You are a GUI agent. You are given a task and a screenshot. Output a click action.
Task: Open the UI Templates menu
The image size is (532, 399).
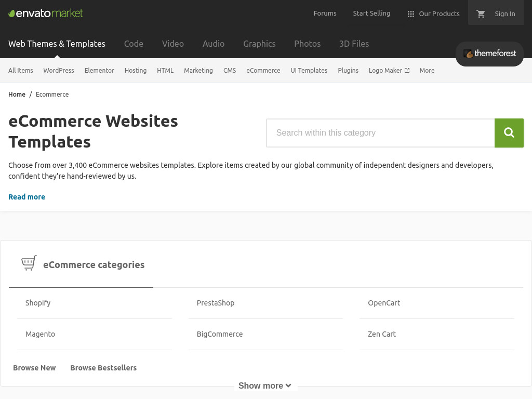[x=309, y=70]
